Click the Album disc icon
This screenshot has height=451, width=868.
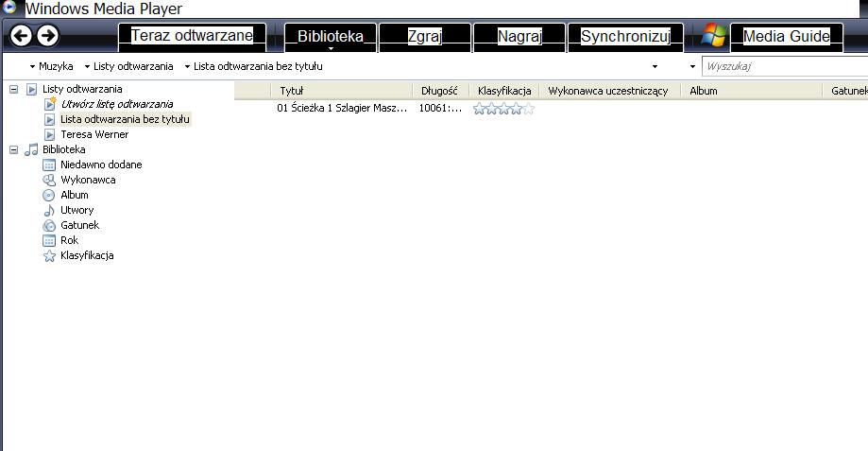[49, 195]
